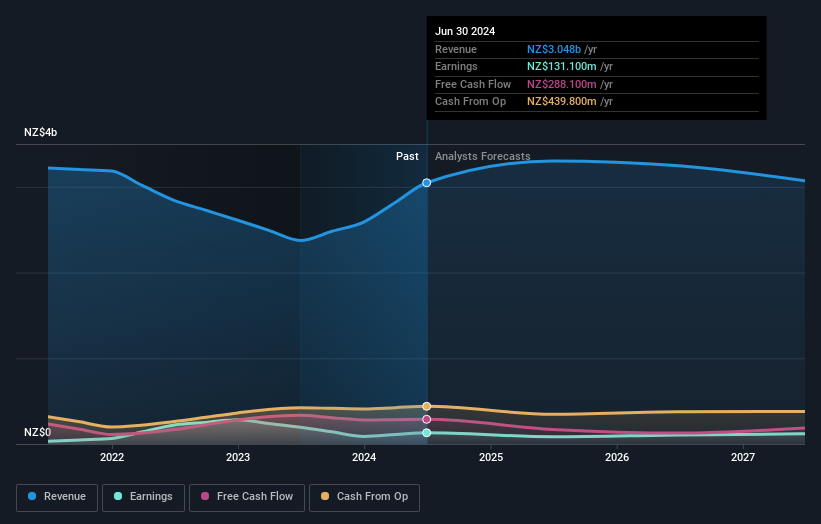Click the Earnings row label in tooltip
This screenshot has height=524, width=821.
pyautogui.click(x=456, y=66)
